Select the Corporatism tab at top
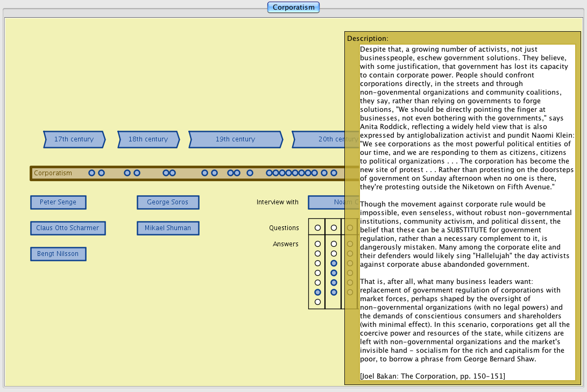The height and width of the screenshot is (392, 587). point(293,8)
